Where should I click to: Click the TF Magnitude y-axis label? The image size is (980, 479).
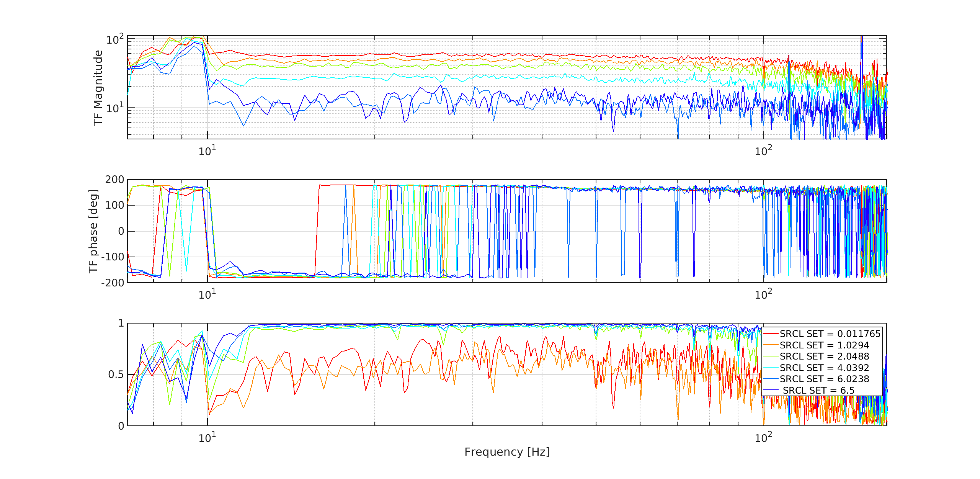98,88
